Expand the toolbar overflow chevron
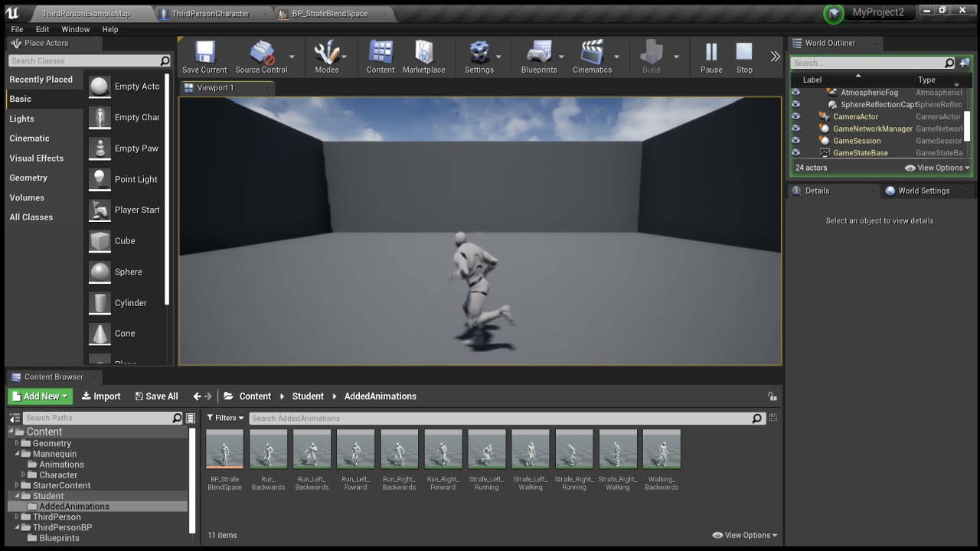 click(x=775, y=57)
